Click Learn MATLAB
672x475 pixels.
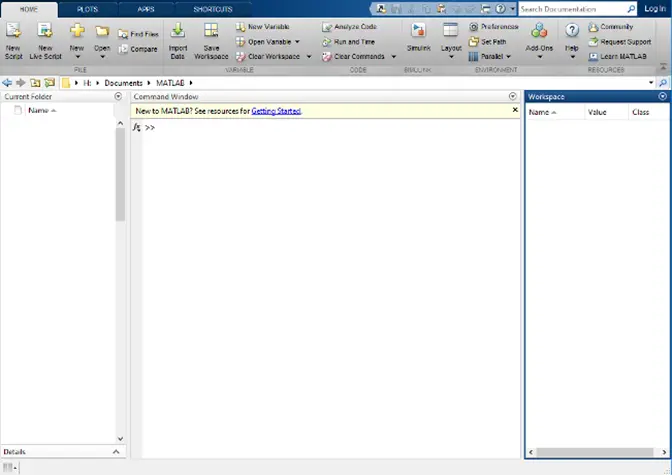pos(617,57)
